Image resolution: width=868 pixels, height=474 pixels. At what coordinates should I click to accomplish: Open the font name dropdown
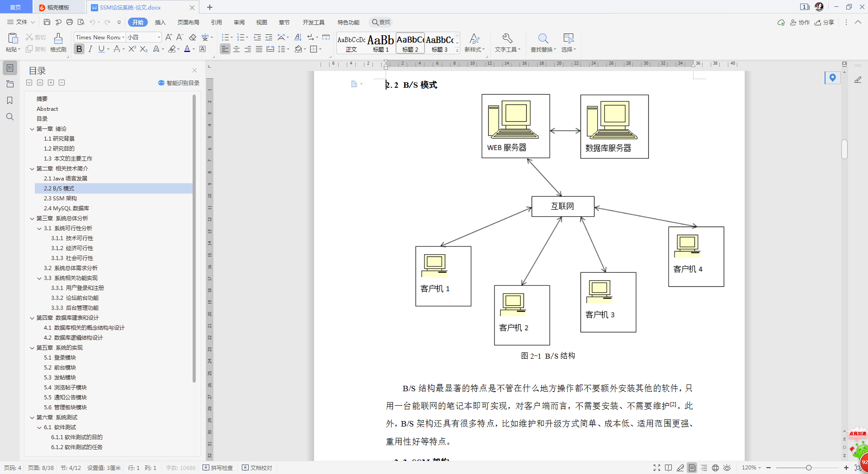[123, 37]
